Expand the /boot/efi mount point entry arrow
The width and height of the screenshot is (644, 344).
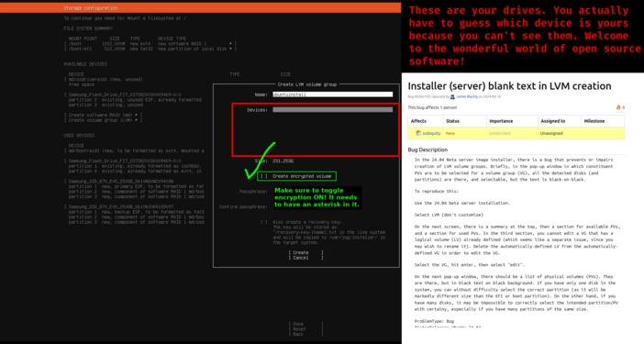click(x=231, y=49)
